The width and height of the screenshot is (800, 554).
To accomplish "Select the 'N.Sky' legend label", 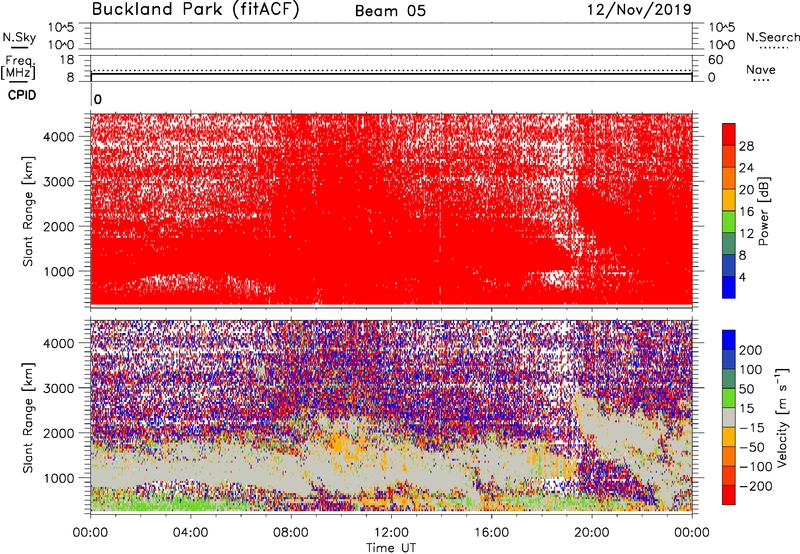I will coord(19,37).
